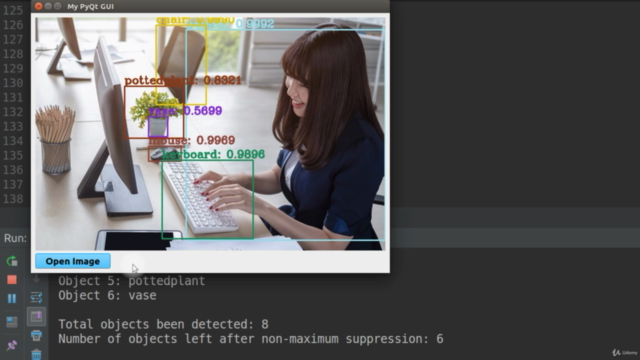
Task: Click the "pottedplant: 0.8321" label in the image
Action: click(182, 80)
